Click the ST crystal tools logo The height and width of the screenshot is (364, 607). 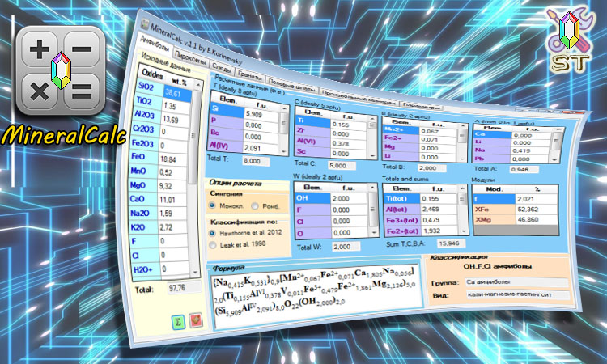click(x=571, y=40)
